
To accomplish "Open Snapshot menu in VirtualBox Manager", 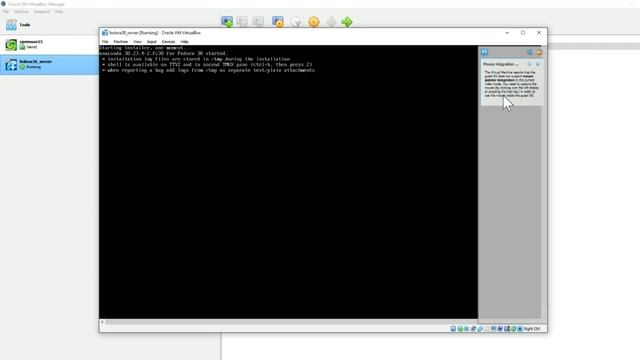I will click(x=42, y=12).
